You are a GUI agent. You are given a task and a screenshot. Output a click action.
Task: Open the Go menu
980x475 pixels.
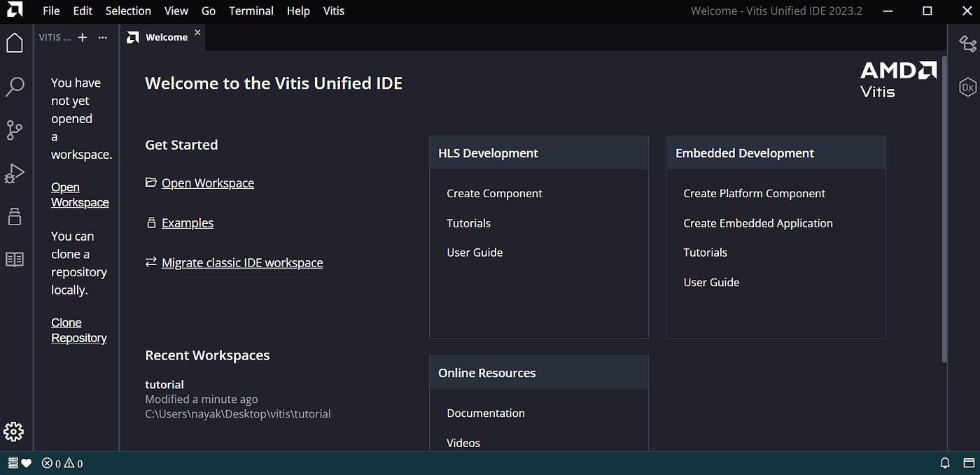tap(209, 10)
